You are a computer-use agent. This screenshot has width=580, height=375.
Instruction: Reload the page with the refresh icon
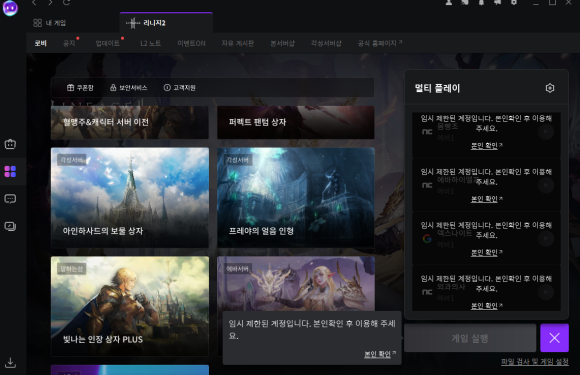point(66,3)
